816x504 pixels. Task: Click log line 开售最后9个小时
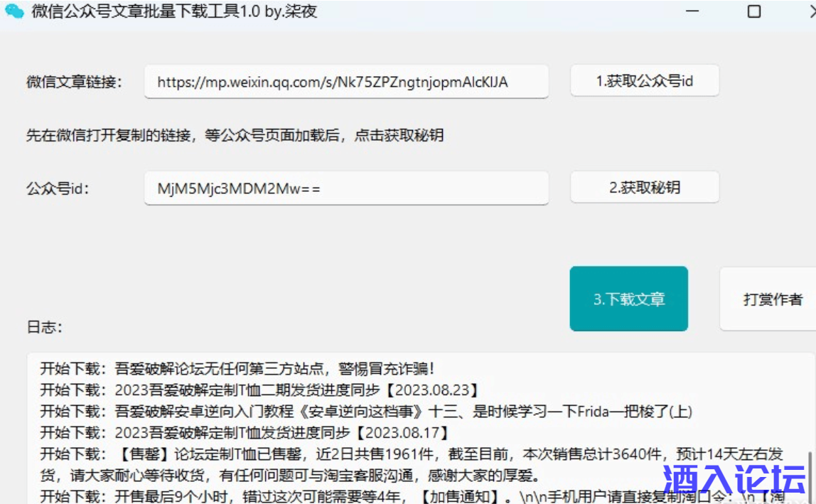pyautogui.click(x=411, y=496)
